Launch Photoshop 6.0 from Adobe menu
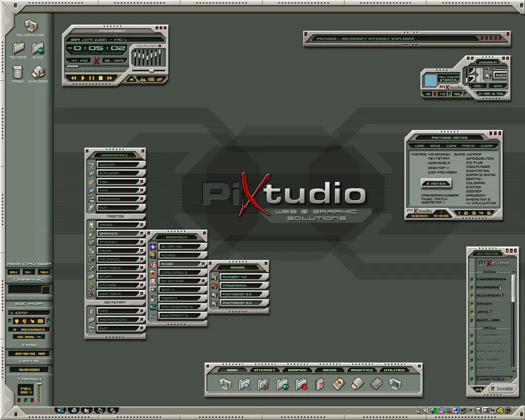 click(x=244, y=303)
